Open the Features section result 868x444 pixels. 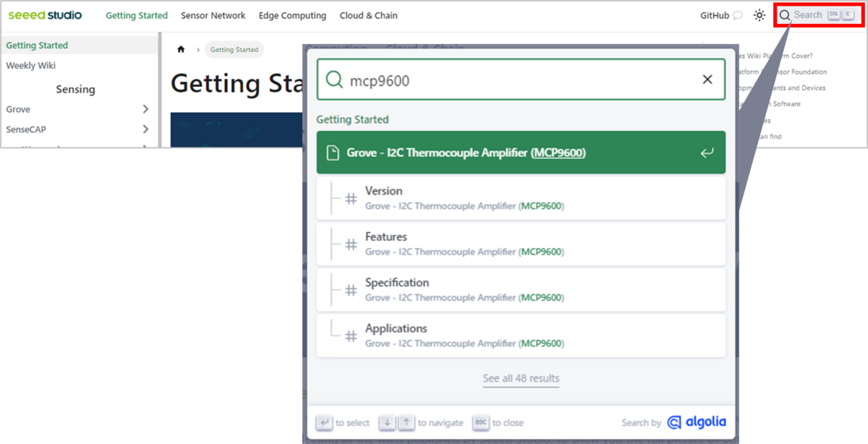(521, 244)
